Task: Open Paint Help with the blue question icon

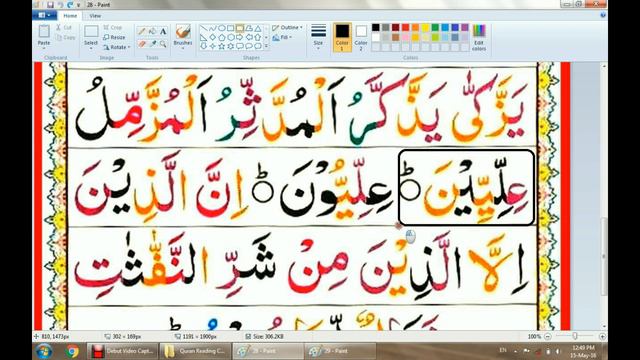Action: 603,15
